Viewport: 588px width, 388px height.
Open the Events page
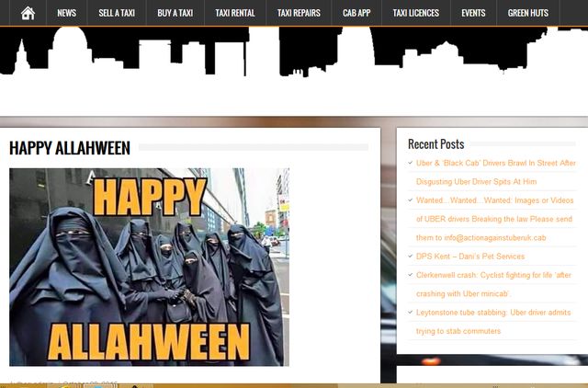473,13
